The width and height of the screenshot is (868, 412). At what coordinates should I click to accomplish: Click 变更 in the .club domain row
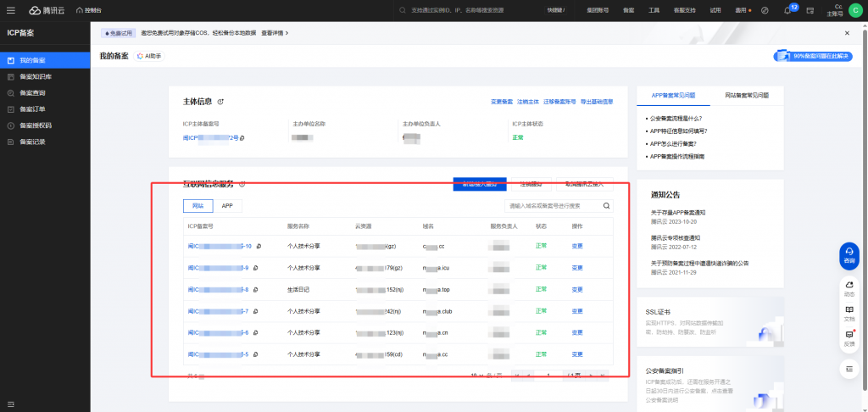pyautogui.click(x=577, y=311)
